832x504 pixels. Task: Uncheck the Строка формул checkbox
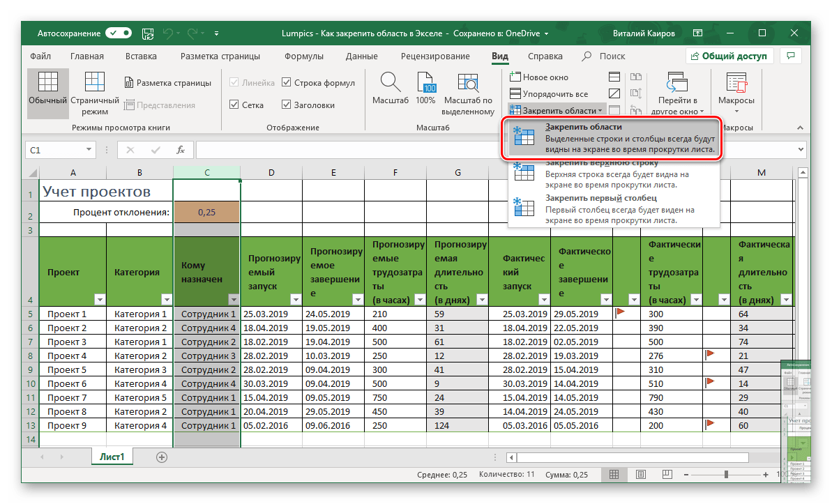(287, 83)
